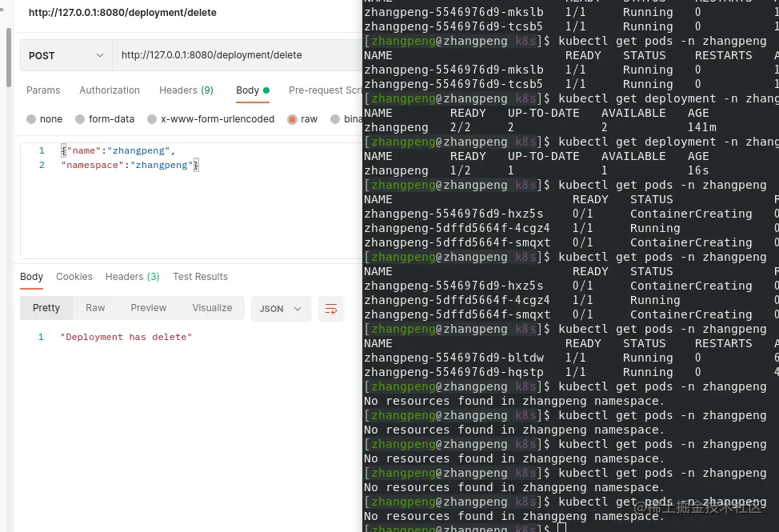
Task: Open the response Cookies tab
Action: pyautogui.click(x=74, y=277)
